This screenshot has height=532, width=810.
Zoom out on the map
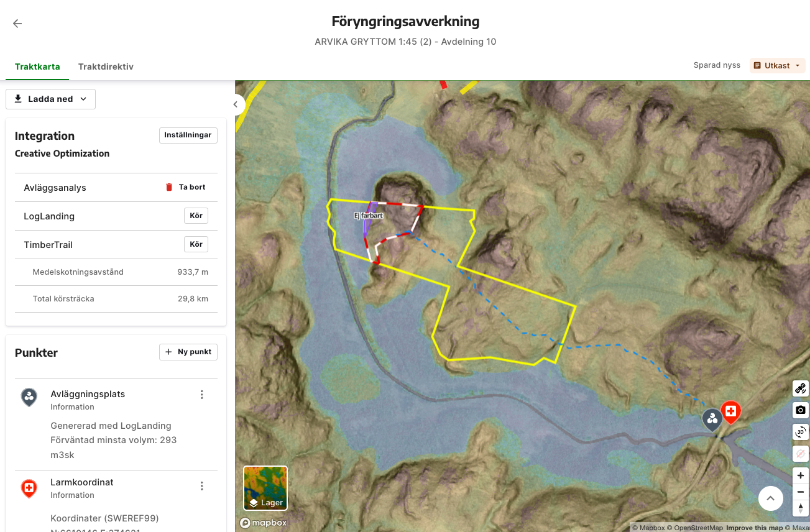point(801,492)
